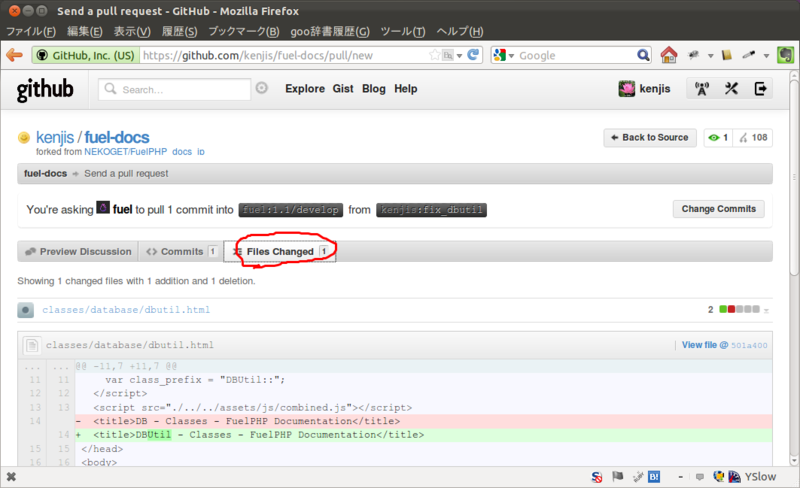
Task: Open fuel-docs repository title link
Action: pyautogui.click(x=117, y=137)
